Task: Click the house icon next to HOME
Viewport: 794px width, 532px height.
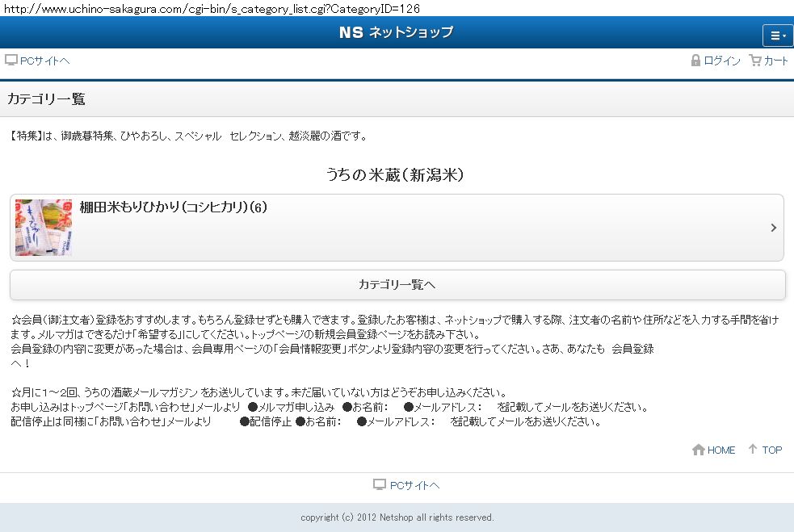Action: [699, 450]
